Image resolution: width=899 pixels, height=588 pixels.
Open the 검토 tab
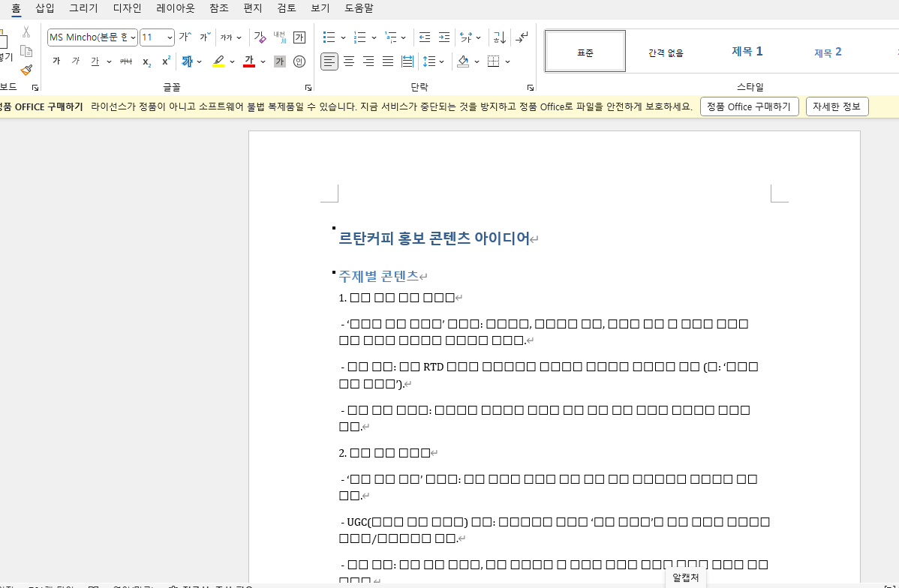click(x=287, y=8)
